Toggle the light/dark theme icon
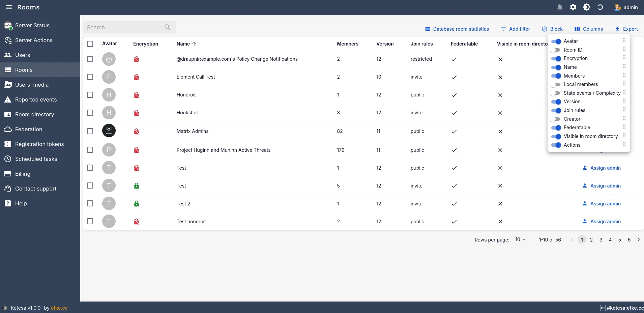This screenshot has width=644, height=313. (x=587, y=7)
